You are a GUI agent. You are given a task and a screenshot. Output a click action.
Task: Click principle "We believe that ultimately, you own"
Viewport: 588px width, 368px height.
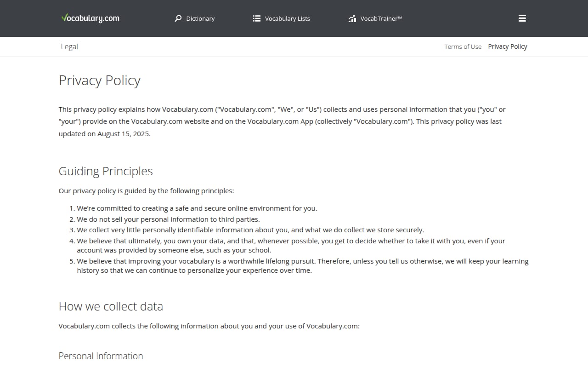(x=291, y=246)
